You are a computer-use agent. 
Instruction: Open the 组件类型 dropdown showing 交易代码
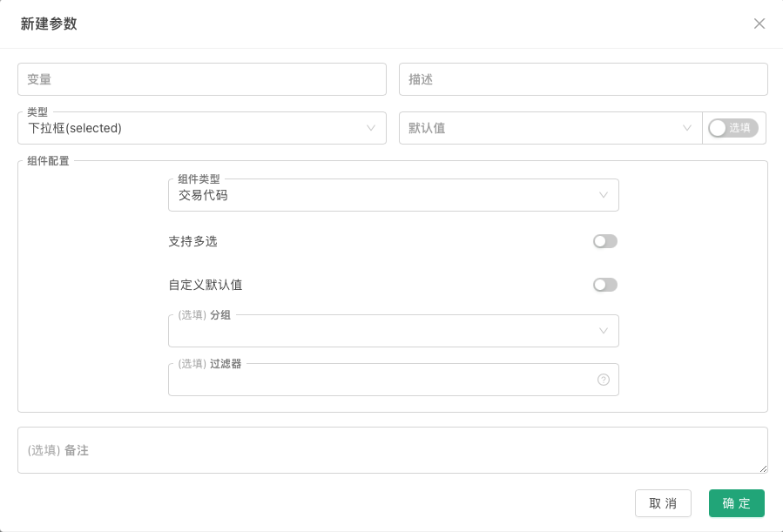383,195
